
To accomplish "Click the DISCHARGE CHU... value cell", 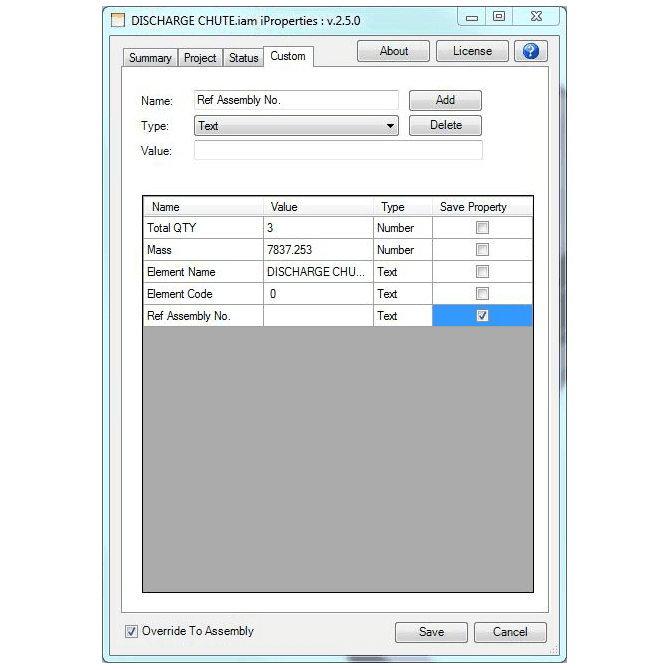I will 318,272.
